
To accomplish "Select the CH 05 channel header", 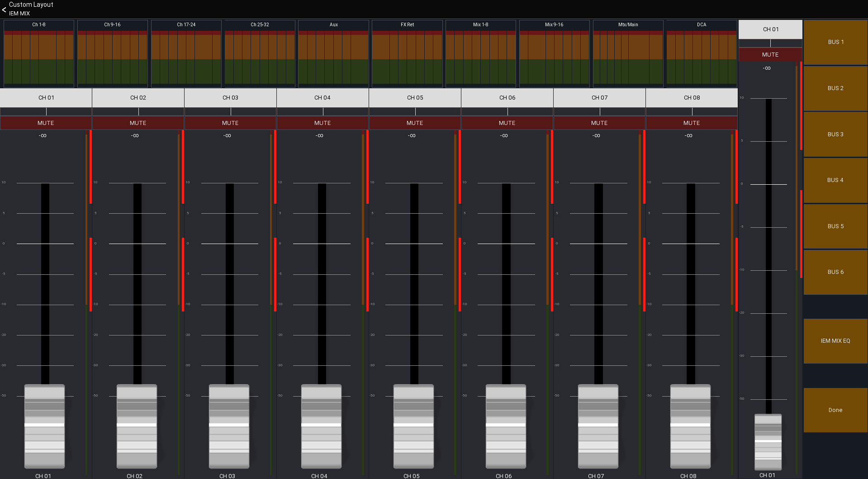I will [x=414, y=98].
